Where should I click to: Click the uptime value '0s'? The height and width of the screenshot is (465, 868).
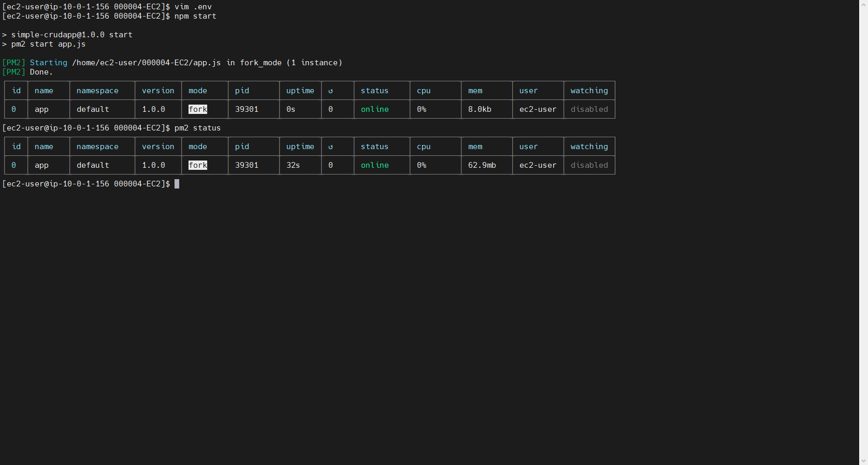tap(291, 109)
